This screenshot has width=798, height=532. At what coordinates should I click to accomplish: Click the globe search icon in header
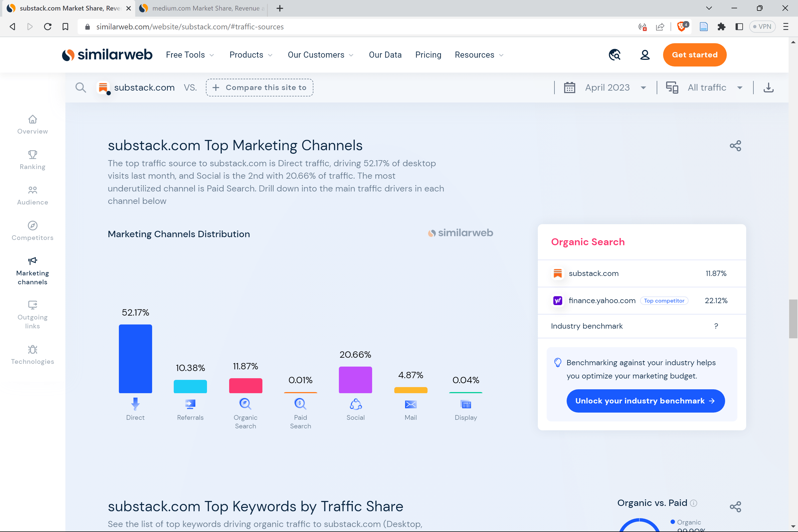pyautogui.click(x=615, y=55)
